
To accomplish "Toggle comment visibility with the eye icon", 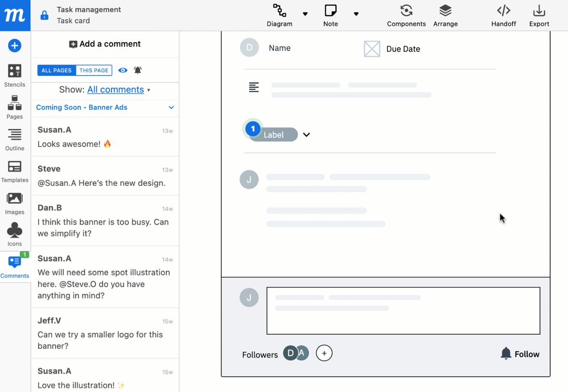I will (122, 70).
